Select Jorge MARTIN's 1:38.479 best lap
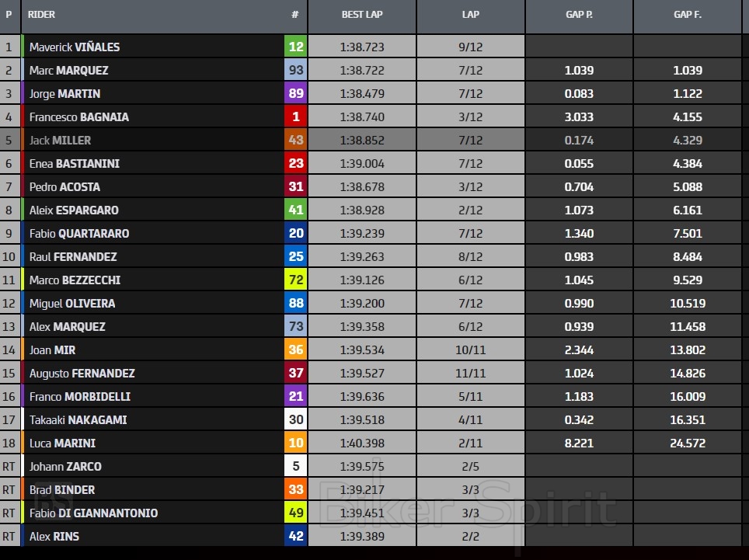The height and width of the screenshot is (560, 749). 361,93
